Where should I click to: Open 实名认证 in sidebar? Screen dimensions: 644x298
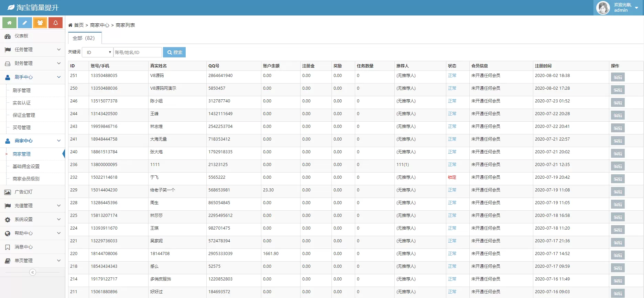click(22, 103)
